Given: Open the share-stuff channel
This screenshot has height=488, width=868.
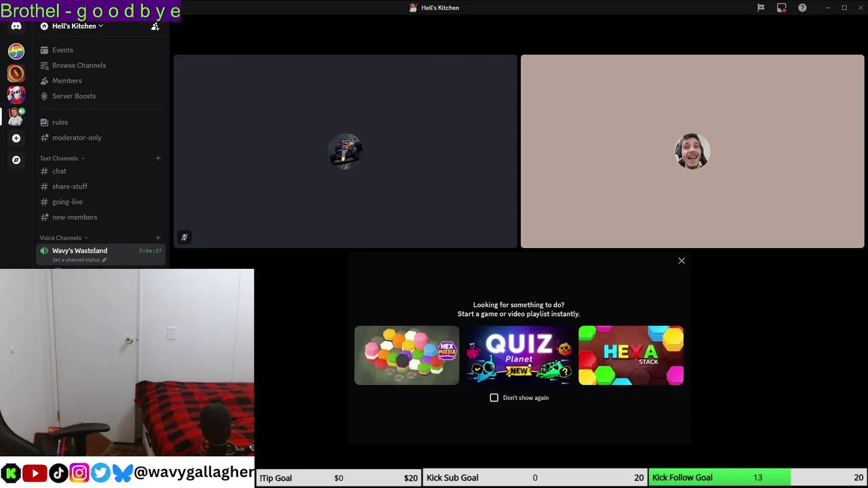Looking at the screenshot, I should (x=100, y=186).
